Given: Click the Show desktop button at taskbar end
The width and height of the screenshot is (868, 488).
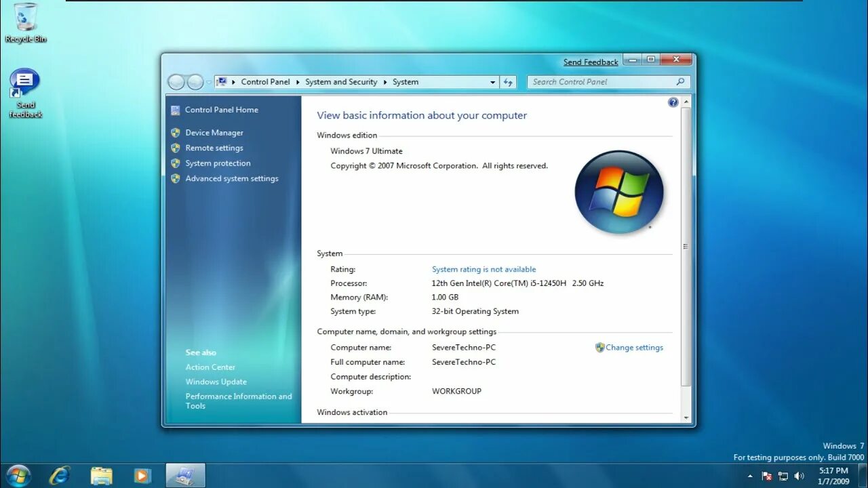Looking at the screenshot, I should tap(863, 475).
